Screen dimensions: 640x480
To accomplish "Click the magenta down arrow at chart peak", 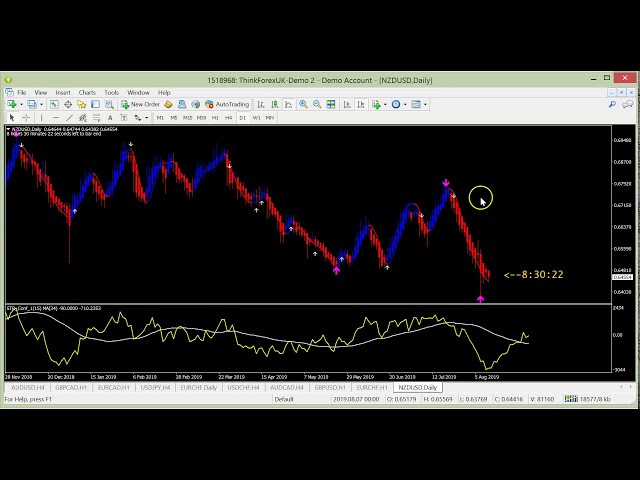I will 446,183.
